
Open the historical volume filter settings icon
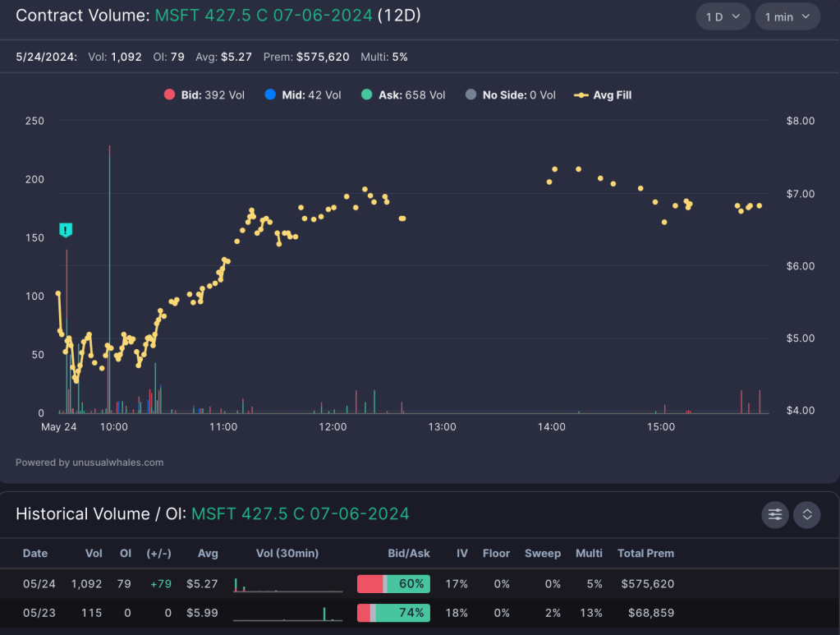click(774, 514)
